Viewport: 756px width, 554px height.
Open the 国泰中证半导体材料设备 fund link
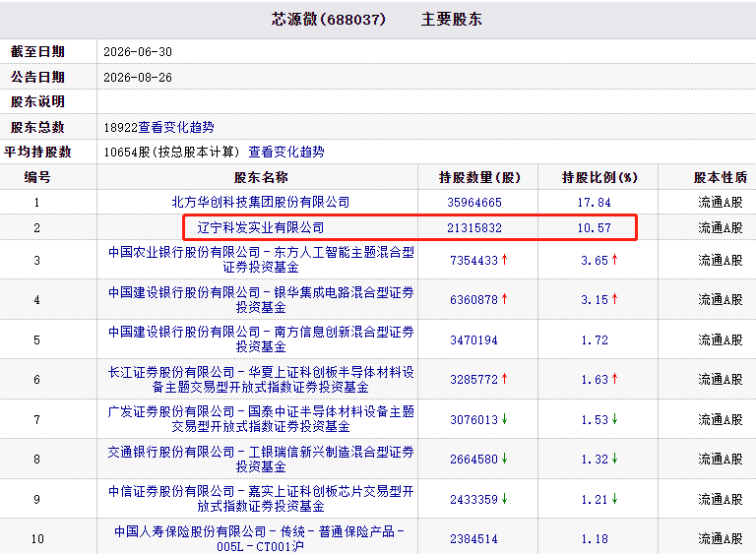(260, 419)
